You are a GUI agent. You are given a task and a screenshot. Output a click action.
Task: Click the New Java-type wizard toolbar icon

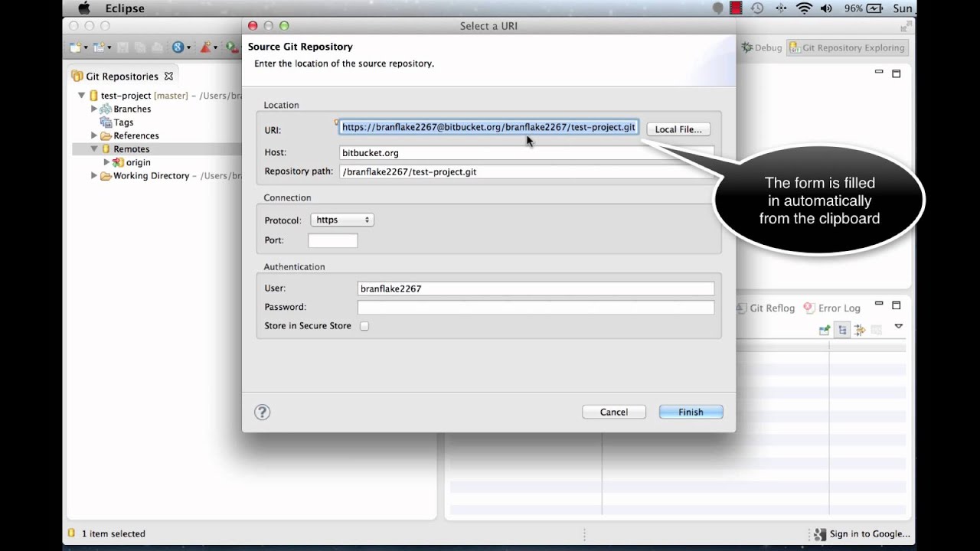[99, 47]
